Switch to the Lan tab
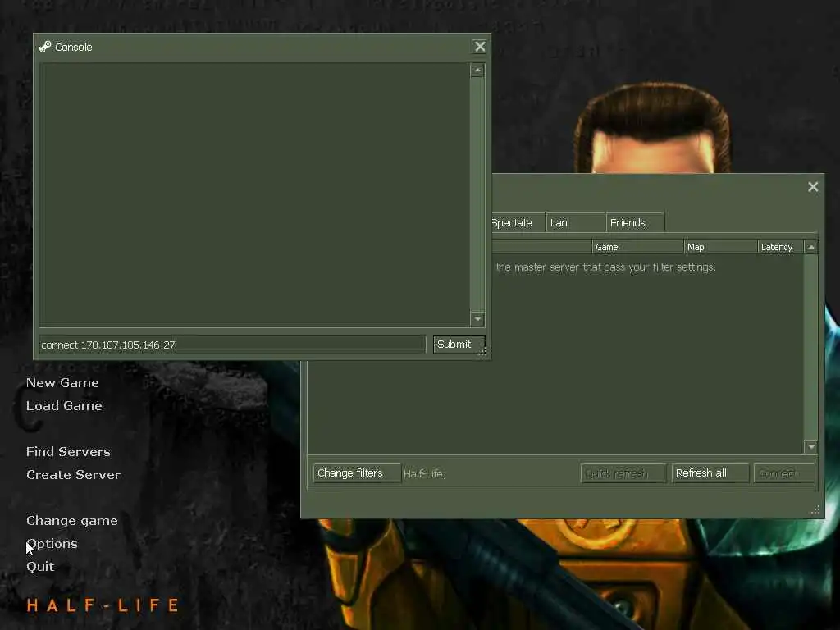 click(x=575, y=223)
